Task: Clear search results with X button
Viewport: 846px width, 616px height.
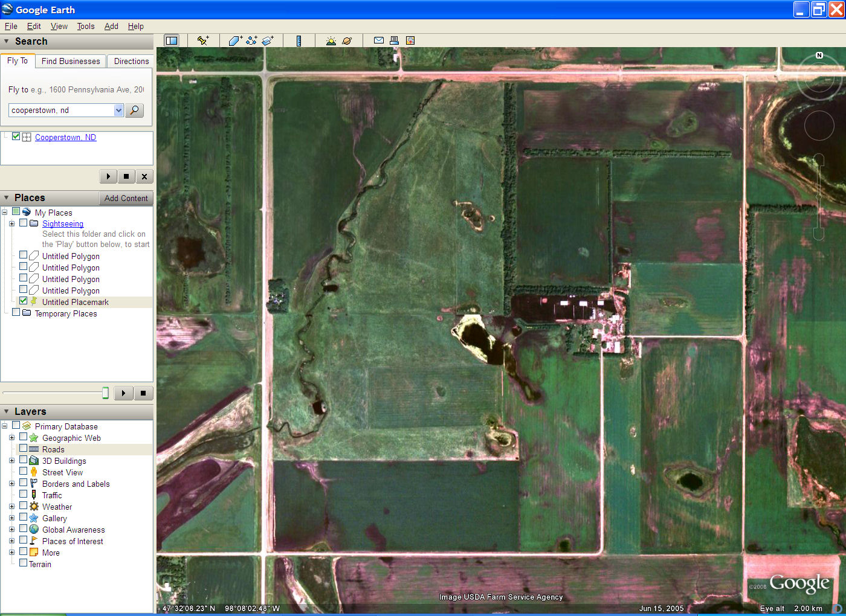Action: [144, 176]
